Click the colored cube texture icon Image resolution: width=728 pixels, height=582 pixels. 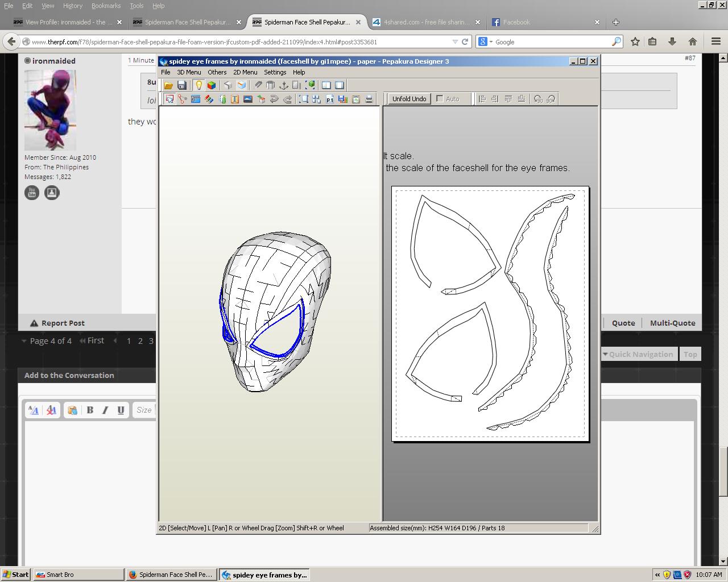212,85
